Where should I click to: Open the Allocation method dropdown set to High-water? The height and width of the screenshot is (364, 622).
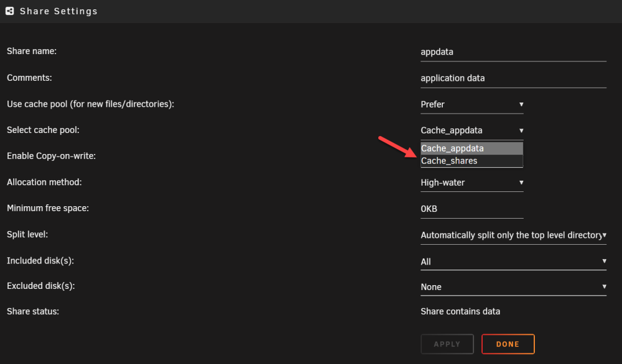point(471,183)
